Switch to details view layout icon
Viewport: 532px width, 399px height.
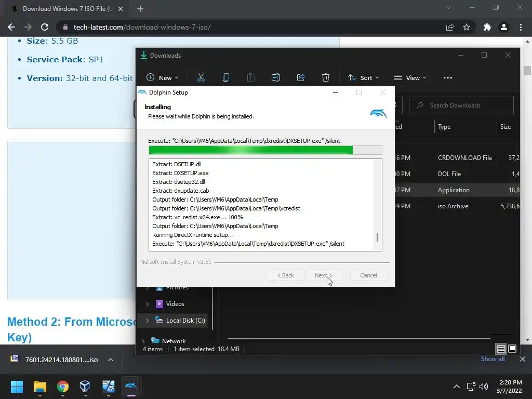click(501, 349)
